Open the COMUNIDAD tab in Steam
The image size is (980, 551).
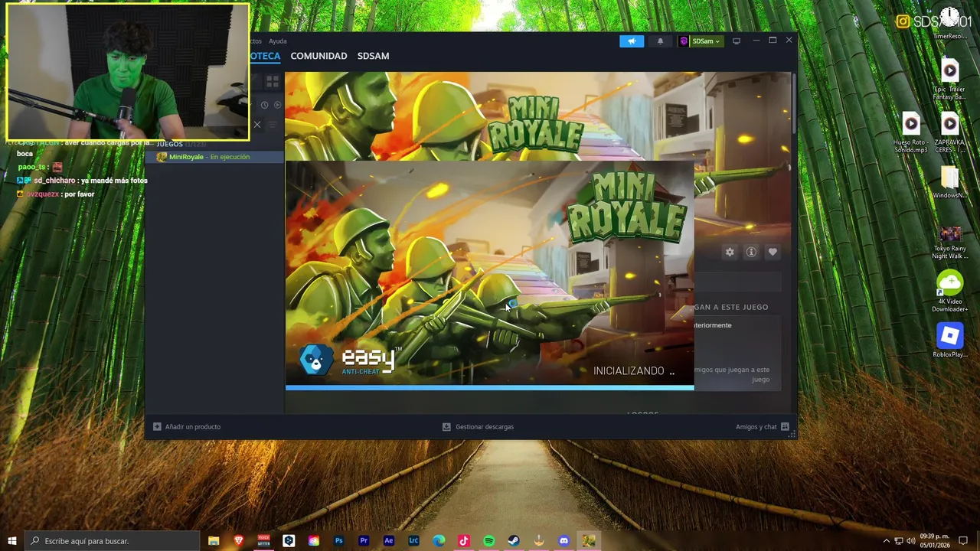click(318, 56)
